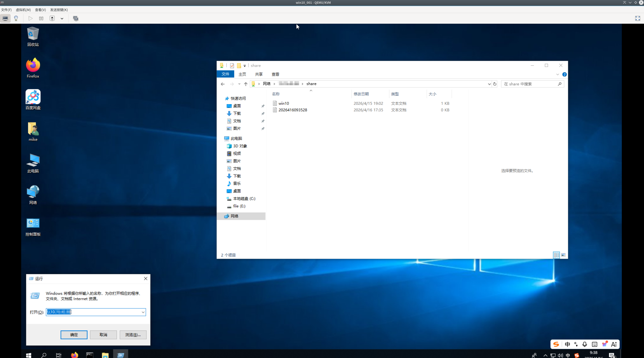The width and height of the screenshot is (644, 358).
Task: Open the shutdown options dropdown arrow
Action: (x=62, y=18)
